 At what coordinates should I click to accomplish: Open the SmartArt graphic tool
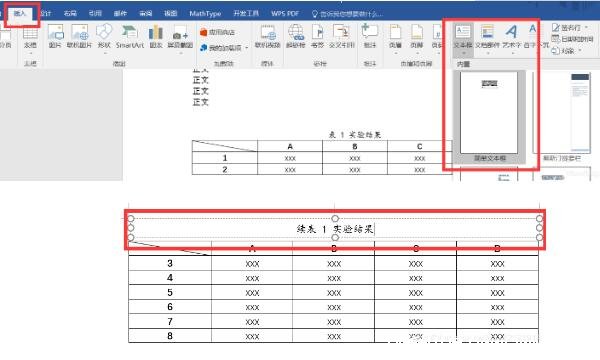[x=130, y=37]
